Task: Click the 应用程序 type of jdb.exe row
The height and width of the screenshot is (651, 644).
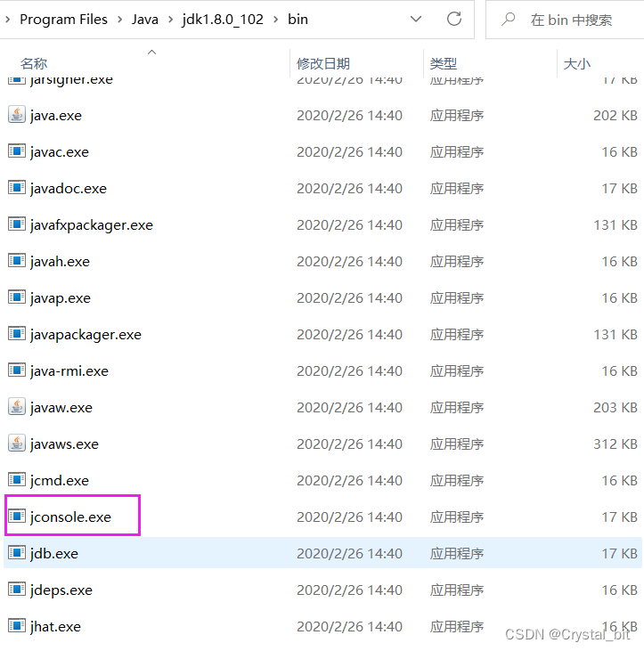Action: [x=457, y=554]
